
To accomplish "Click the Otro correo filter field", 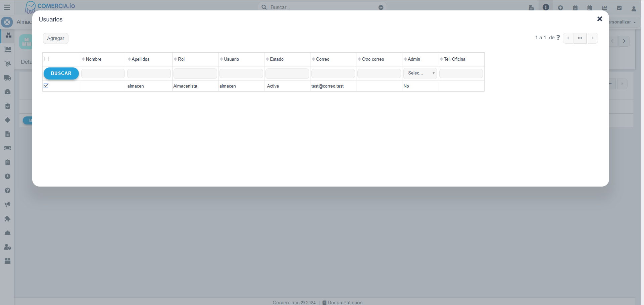I will (x=379, y=73).
